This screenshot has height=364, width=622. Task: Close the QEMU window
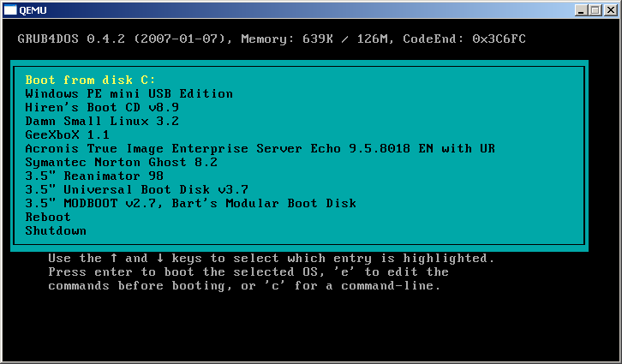pos(610,10)
